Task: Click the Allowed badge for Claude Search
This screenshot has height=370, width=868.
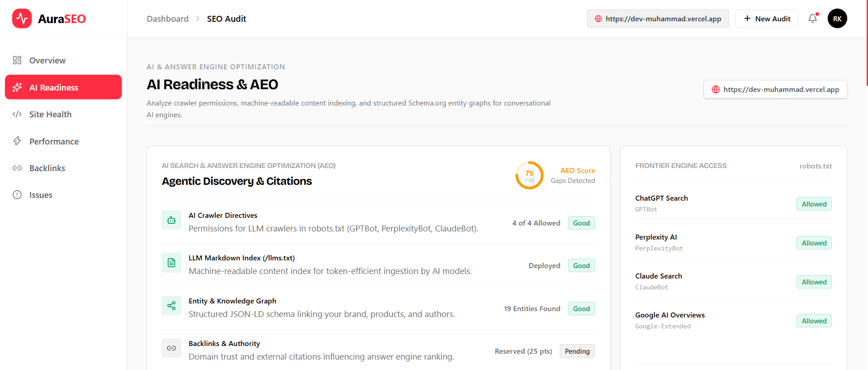Action: pyautogui.click(x=814, y=282)
